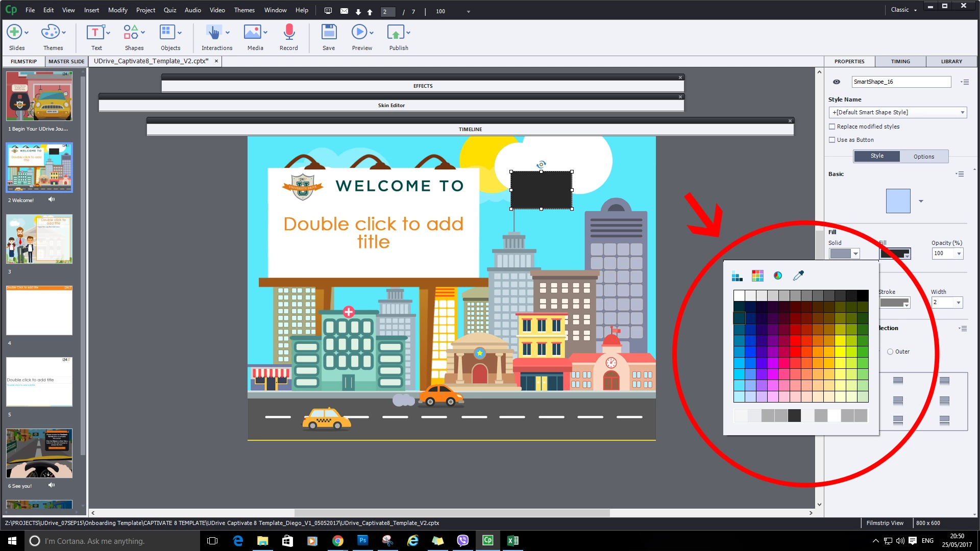Screen dimensions: 980x551
Task: Click the Publish toolbar icon
Action: click(396, 33)
